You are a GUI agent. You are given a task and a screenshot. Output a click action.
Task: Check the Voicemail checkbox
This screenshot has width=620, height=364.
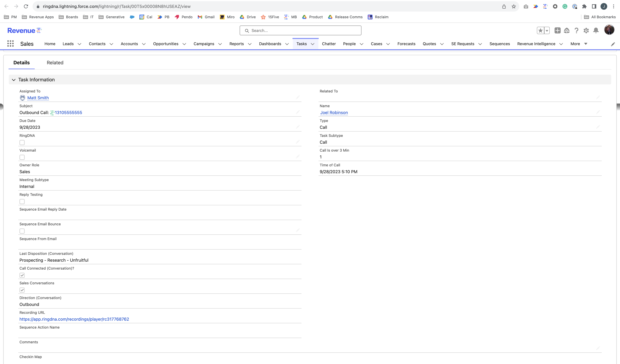22,157
